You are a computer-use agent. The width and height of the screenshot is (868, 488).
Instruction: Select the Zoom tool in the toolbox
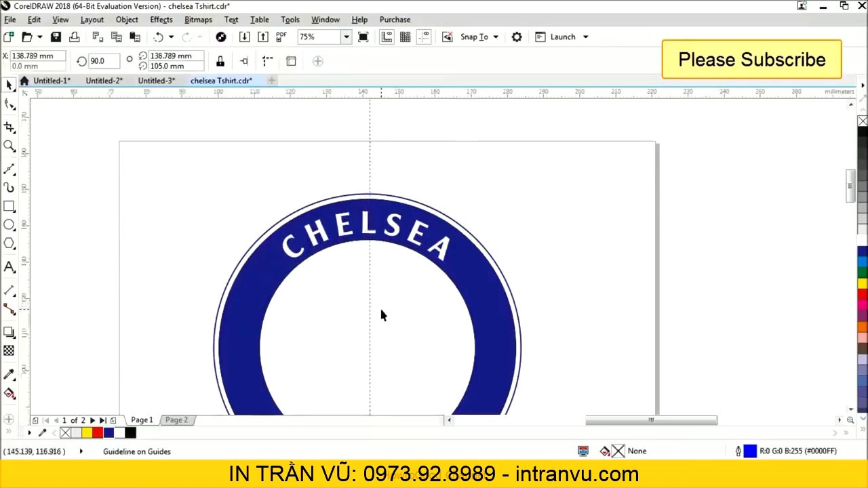9,146
